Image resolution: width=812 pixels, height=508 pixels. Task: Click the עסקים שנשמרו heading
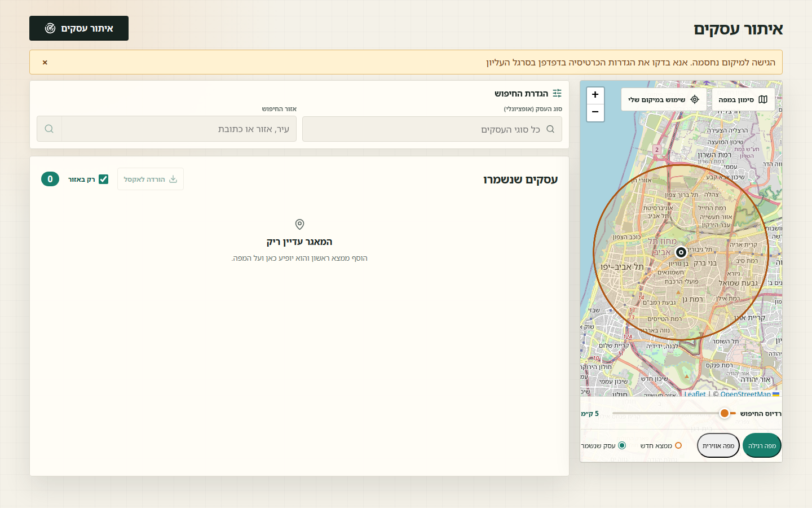520,179
